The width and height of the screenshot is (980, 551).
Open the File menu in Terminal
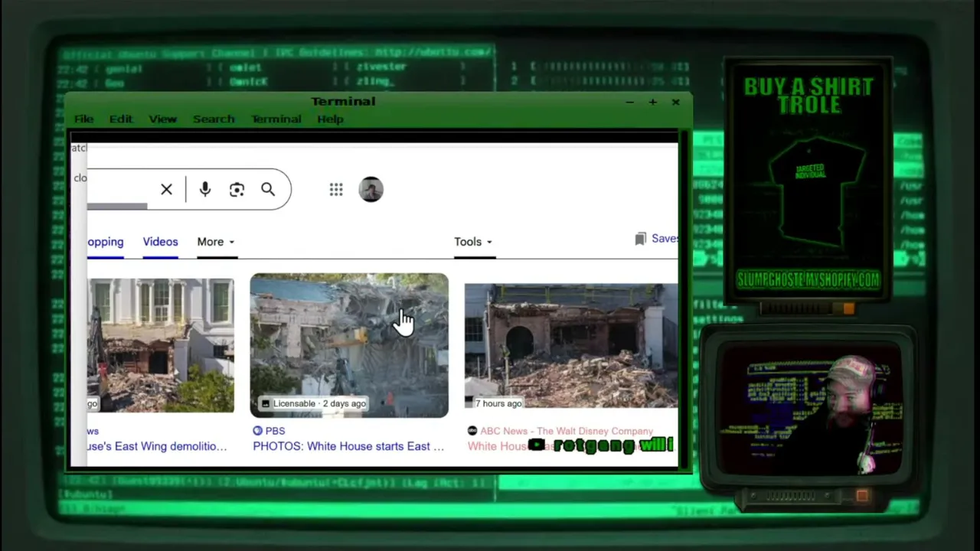pos(83,119)
